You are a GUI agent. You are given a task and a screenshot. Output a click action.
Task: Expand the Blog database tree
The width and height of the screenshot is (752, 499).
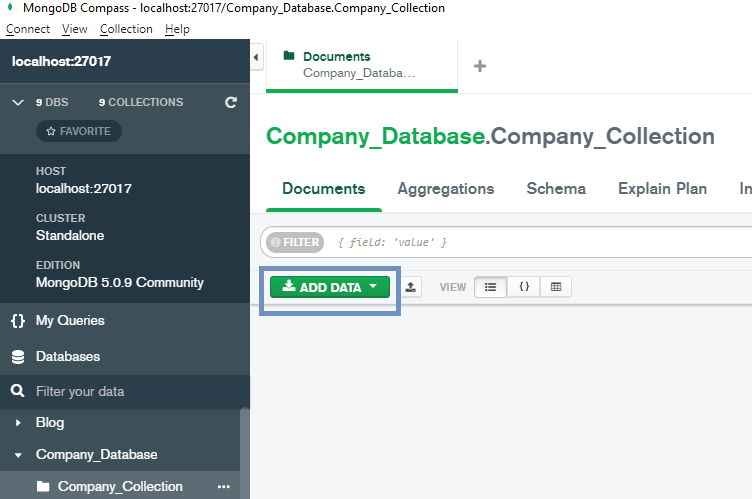(x=18, y=423)
